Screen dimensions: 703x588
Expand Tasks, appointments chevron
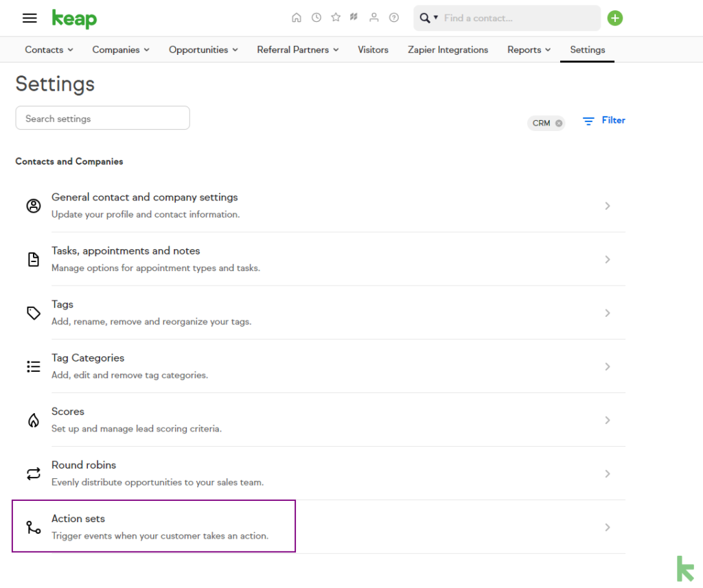pos(608,259)
